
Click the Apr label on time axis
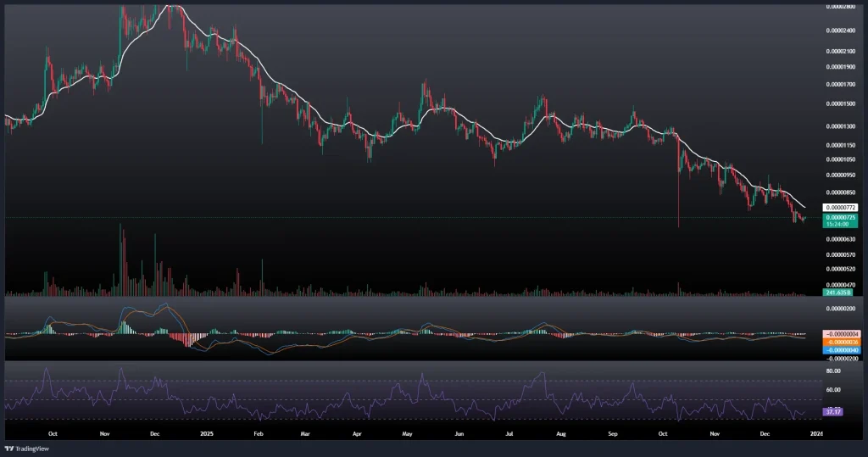pos(358,432)
